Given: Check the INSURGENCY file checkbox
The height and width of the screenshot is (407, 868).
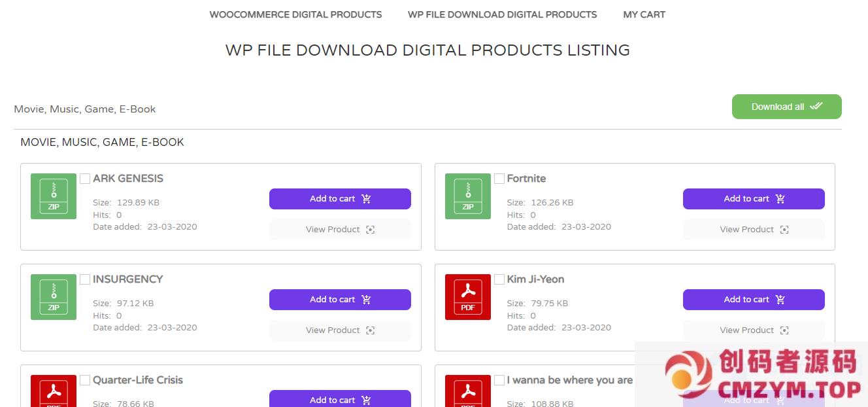Looking at the screenshot, I should (x=85, y=279).
